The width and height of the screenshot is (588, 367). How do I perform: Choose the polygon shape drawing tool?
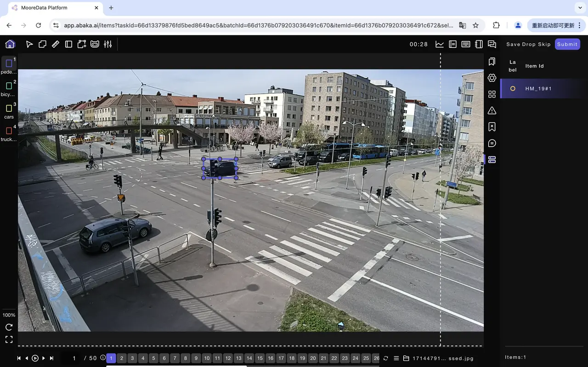coord(42,44)
